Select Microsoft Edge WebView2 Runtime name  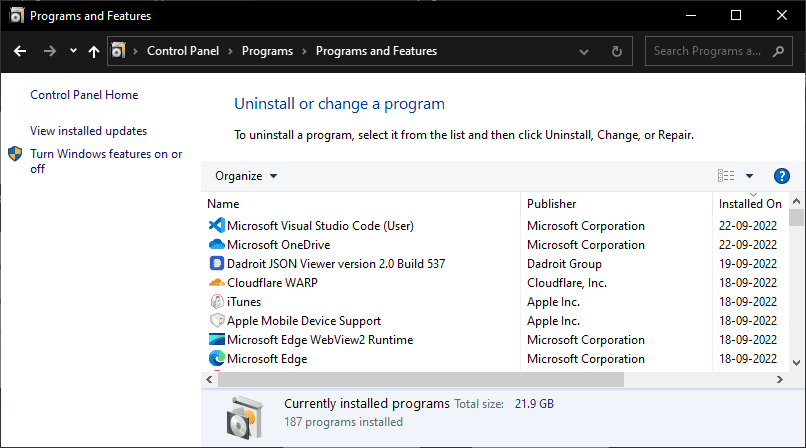click(x=320, y=340)
